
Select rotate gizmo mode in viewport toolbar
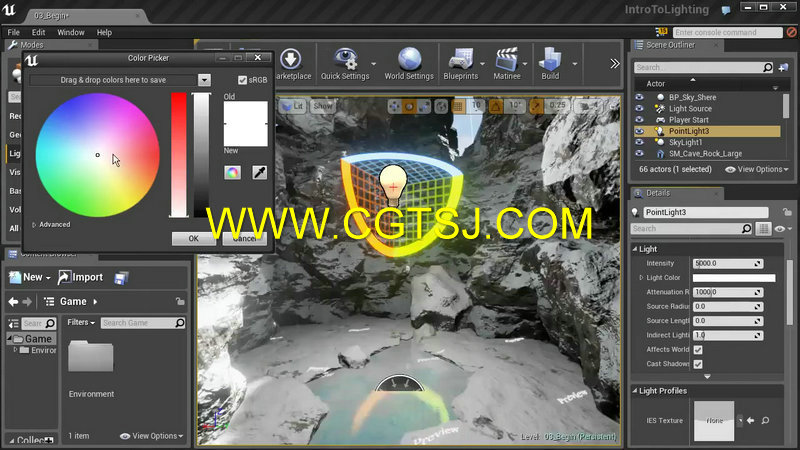pyautogui.click(x=409, y=106)
